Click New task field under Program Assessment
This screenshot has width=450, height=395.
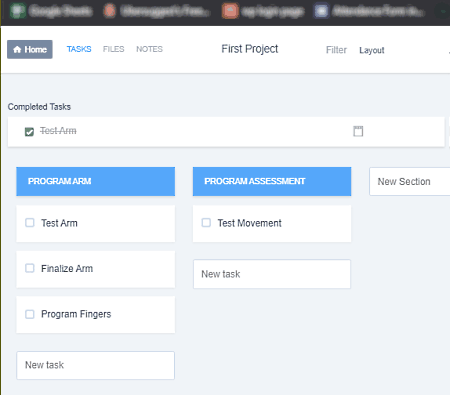coord(272,274)
